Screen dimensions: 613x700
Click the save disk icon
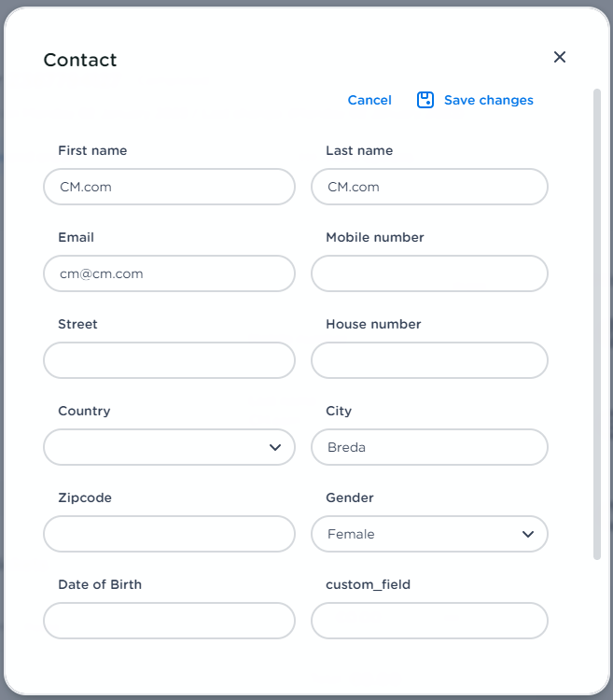pyautogui.click(x=425, y=100)
